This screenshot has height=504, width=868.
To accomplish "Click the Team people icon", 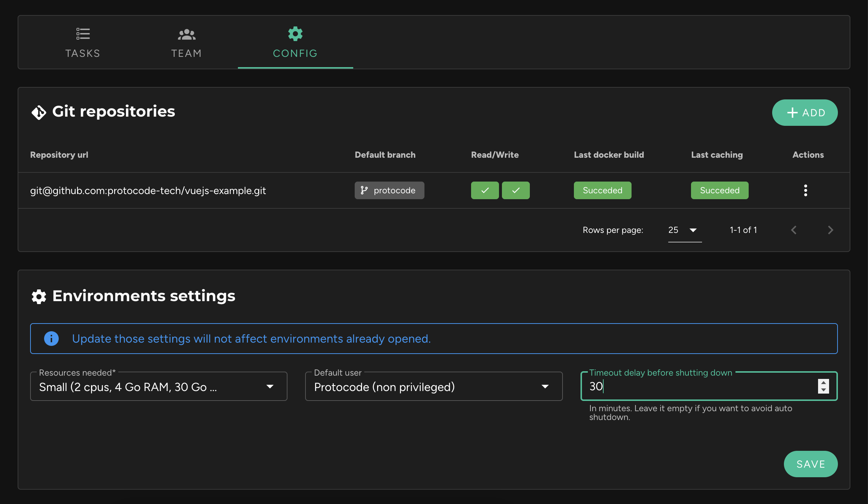I will (187, 34).
